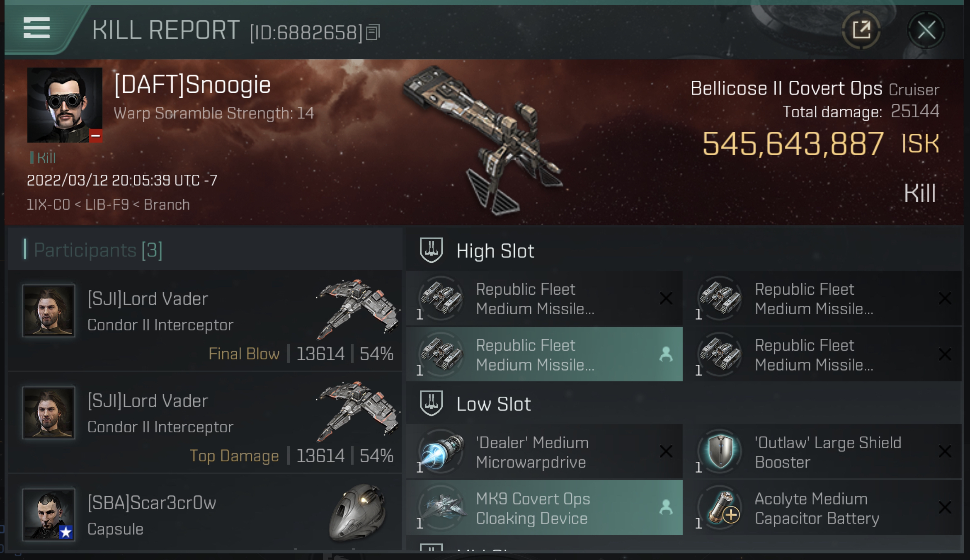Open Lord Vader Final Blow entry
Viewport: 970px width, 560px height.
tap(205, 321)
